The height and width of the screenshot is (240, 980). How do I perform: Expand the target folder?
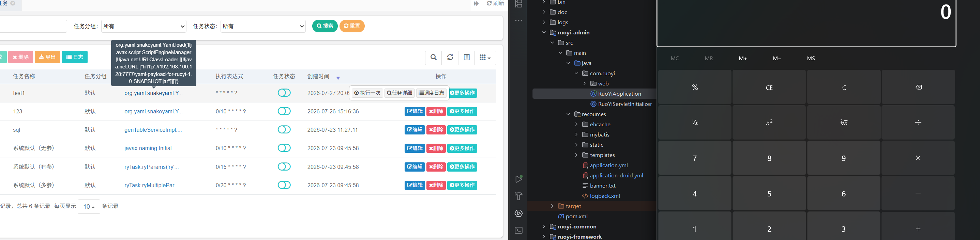tap(552, 206)
